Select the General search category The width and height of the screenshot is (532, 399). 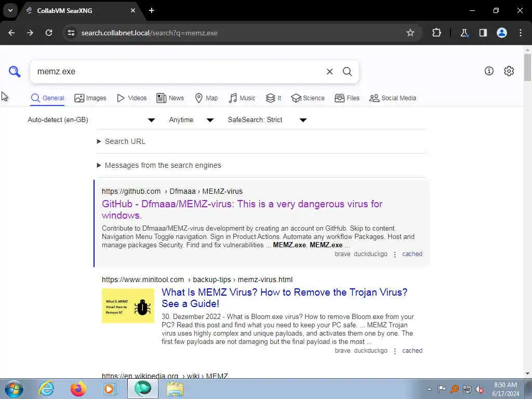coord(47,98)
